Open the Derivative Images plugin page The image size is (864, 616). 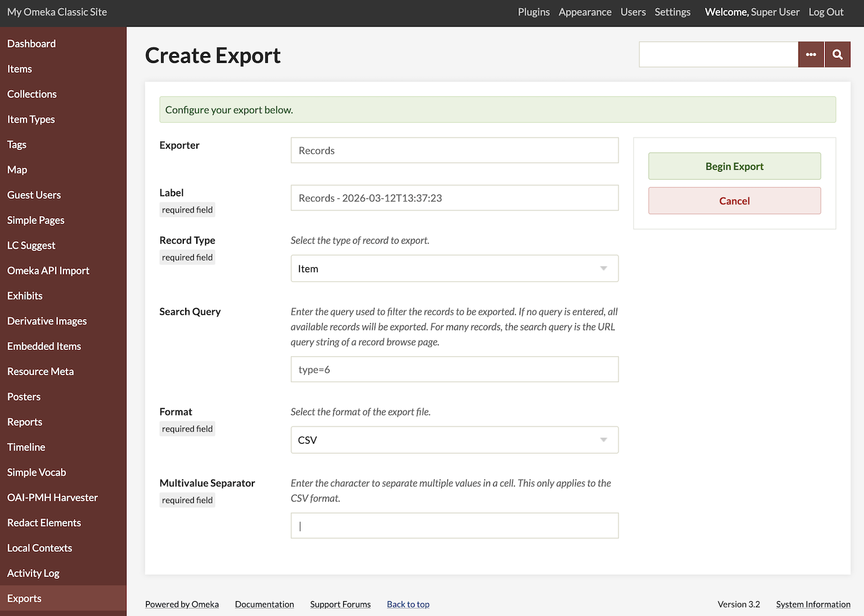pos(46,320)
